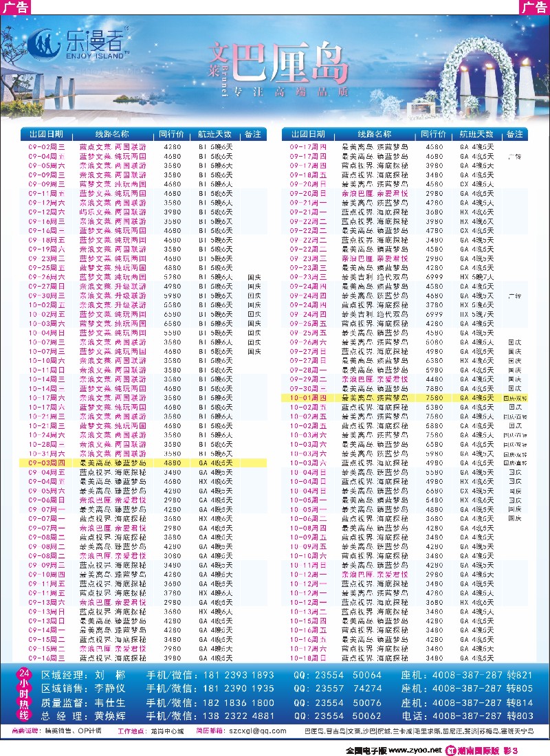Click the 10-15周四 date cell
The image size is (550, 756).
308,621
